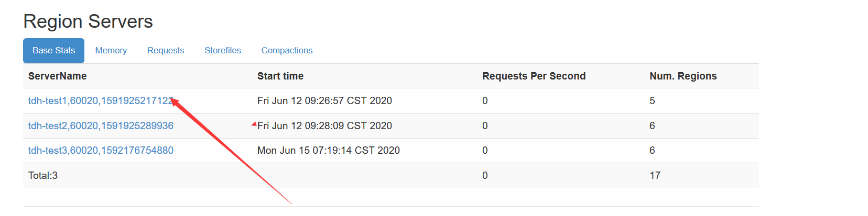Show the Compactions tab

(287, 51)
